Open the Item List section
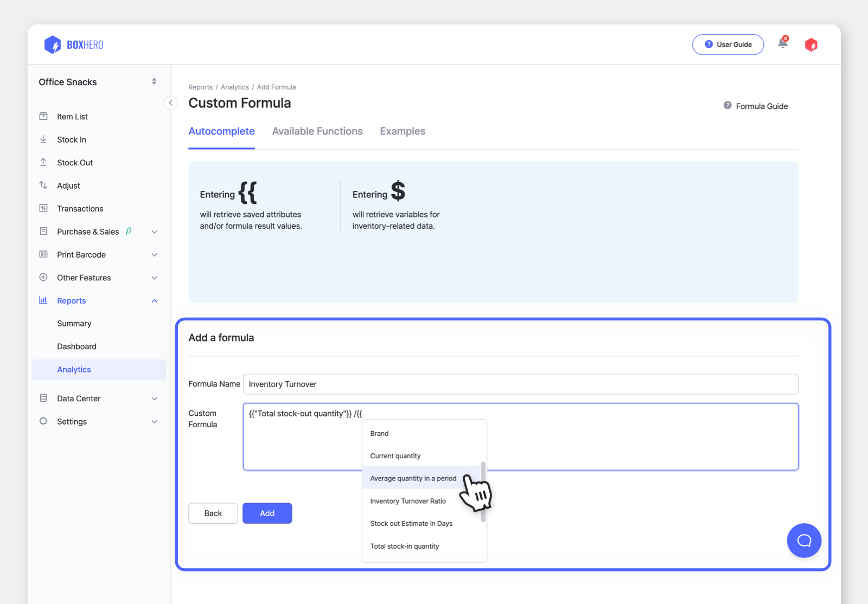868x604 pixels. click(72, 116)
